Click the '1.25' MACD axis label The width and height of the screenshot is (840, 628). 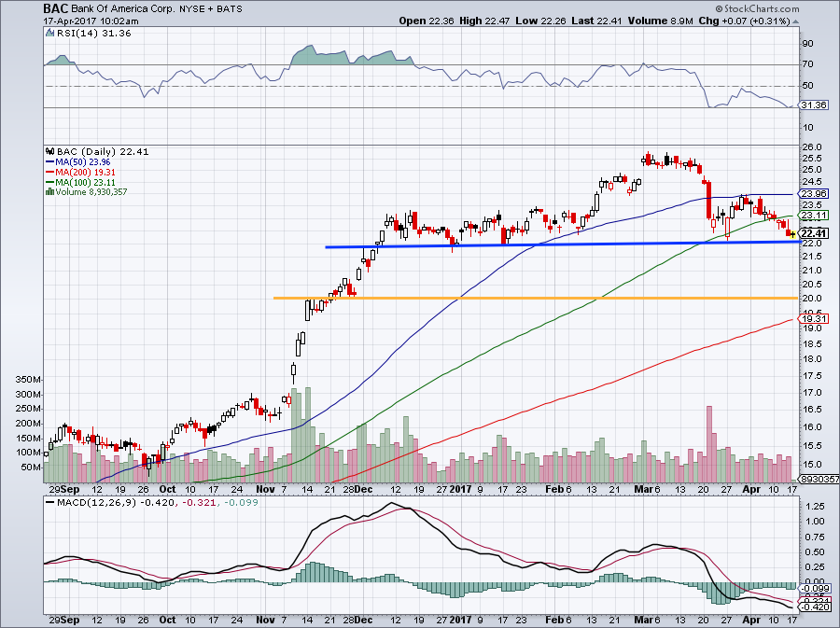coord(814,506)
